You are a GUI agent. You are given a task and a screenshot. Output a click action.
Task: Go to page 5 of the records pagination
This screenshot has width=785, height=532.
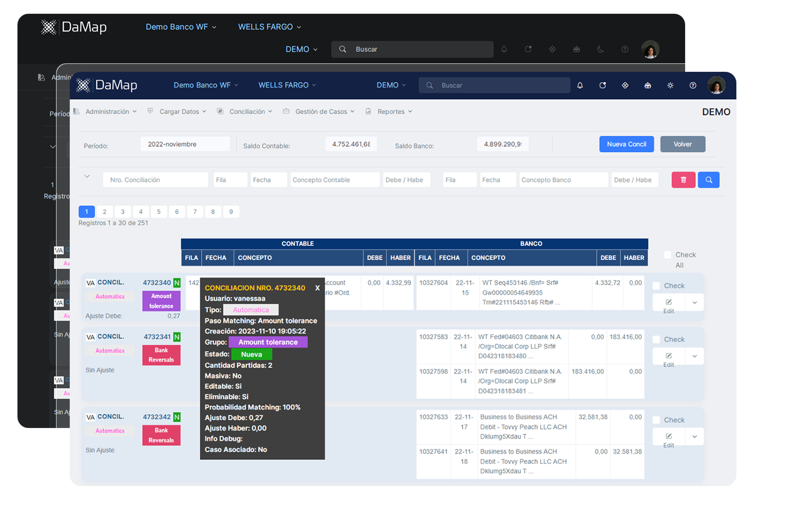[158, 212]
